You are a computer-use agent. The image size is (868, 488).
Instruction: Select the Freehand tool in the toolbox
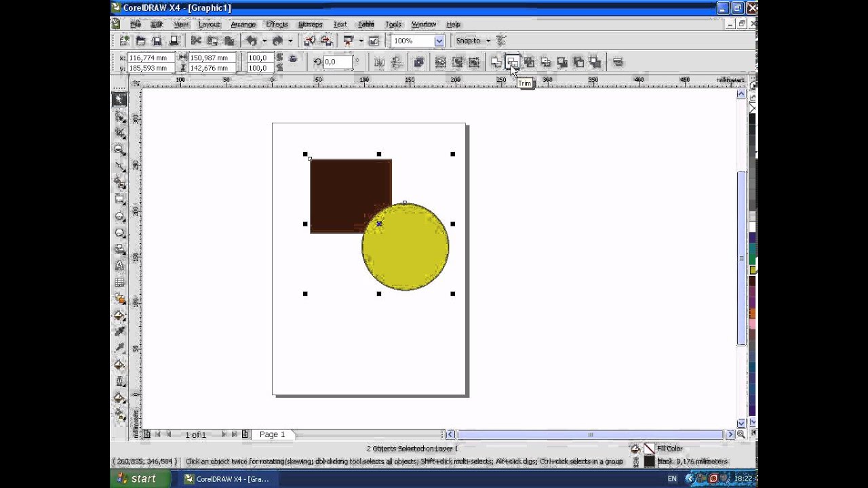tap(119, 166)
